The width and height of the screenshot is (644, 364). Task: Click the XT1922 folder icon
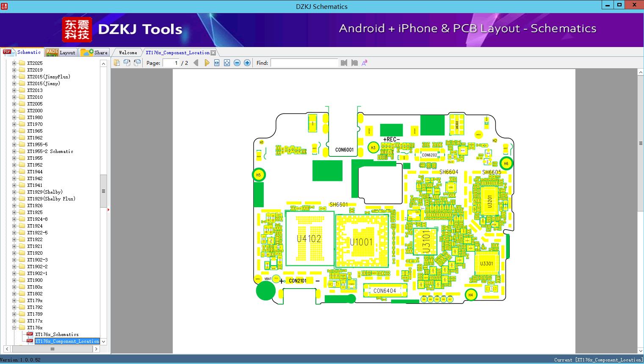(22, 239)
